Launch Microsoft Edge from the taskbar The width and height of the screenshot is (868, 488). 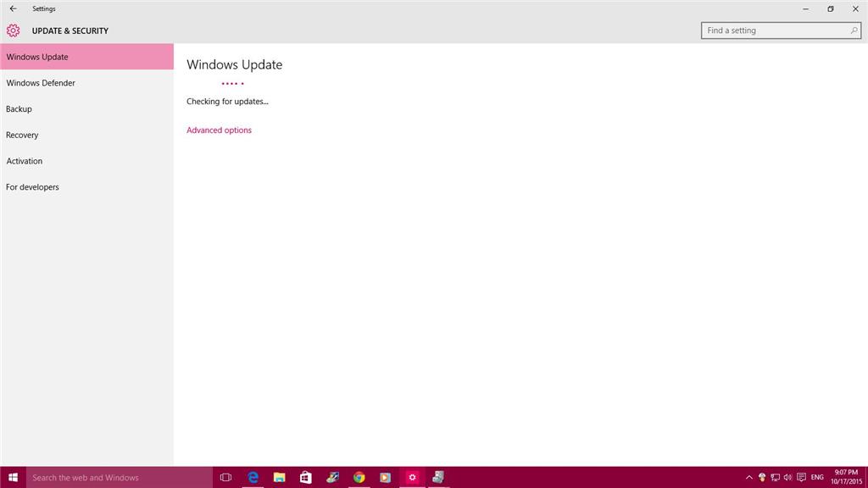click(x=253, y=477)
